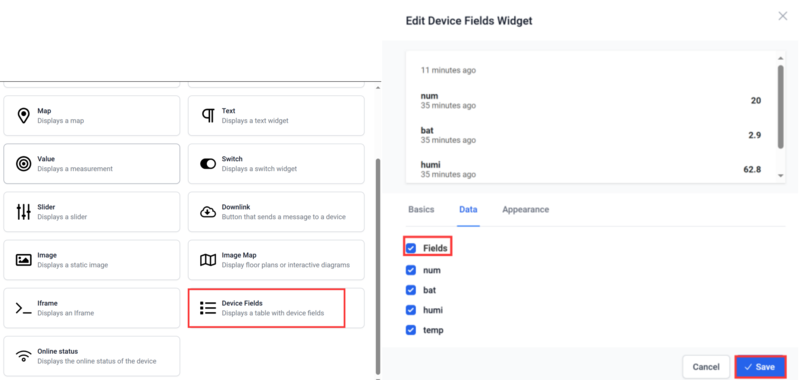Screen dimensions: 800x380
Task: Select the Iframe terminal icon
Action: coord(23,308)
